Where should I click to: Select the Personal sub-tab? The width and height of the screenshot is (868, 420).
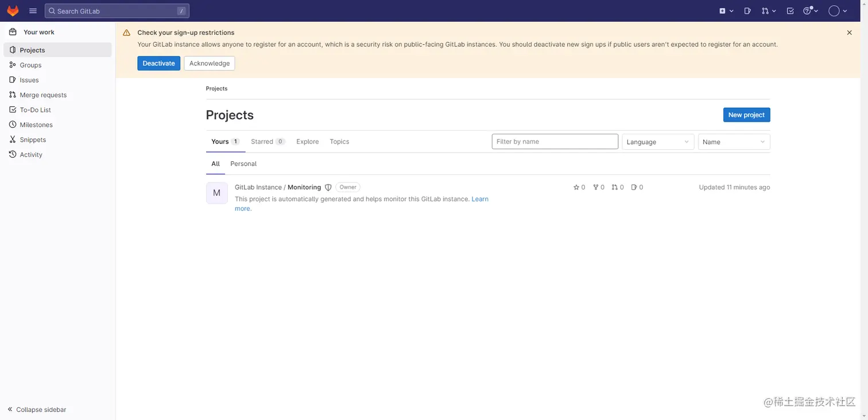point(243,164)
